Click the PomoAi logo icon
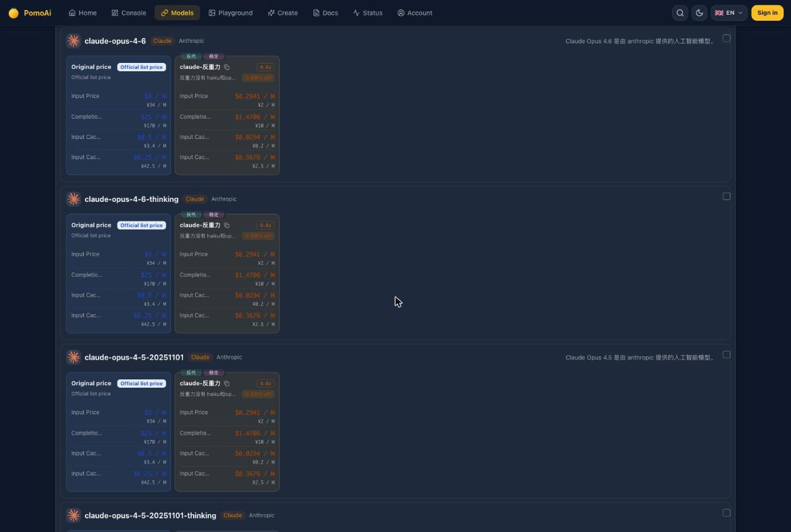The image size is (791, 532). coord(14,13)
